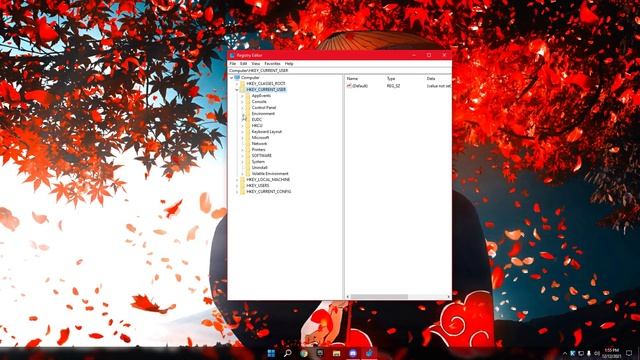This screenshot has height=360, width=640.
Task: Open the File menu
Action: tap(233, 64)
